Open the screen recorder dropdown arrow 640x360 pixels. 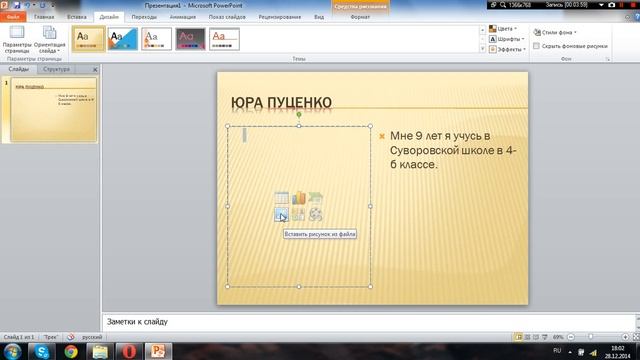[601, 5]
